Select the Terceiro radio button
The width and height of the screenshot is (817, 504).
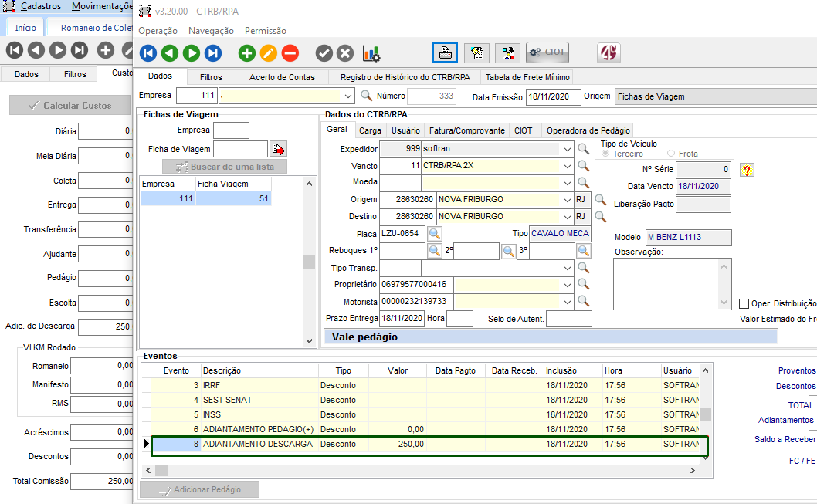606,154
